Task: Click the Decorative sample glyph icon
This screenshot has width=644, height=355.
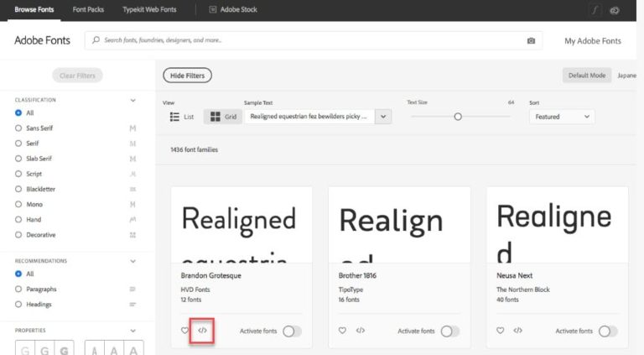Action: (x=132, y=235)
